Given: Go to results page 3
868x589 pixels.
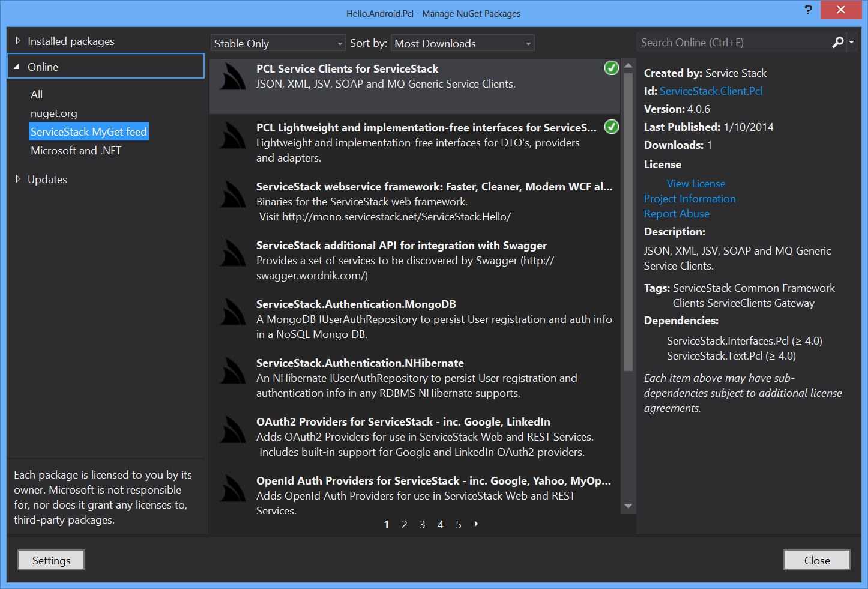Looking at the screenshot, I should [423, 525].
